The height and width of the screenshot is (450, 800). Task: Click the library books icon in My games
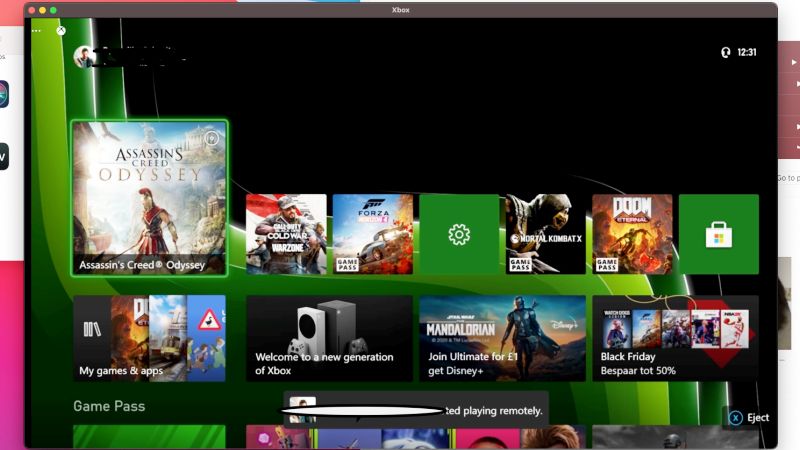92,329
